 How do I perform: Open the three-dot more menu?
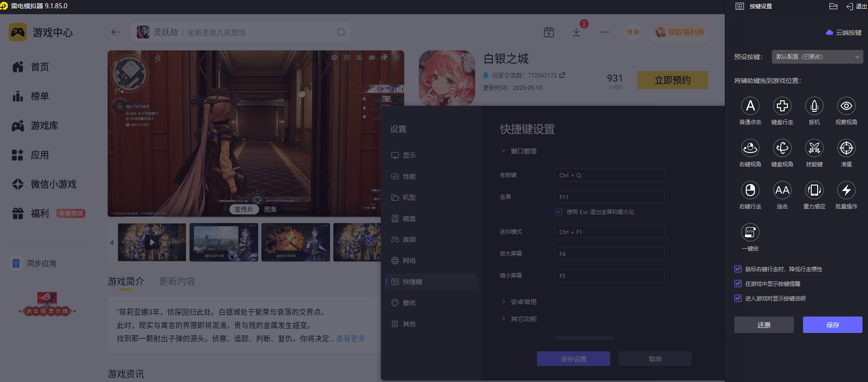604,32
